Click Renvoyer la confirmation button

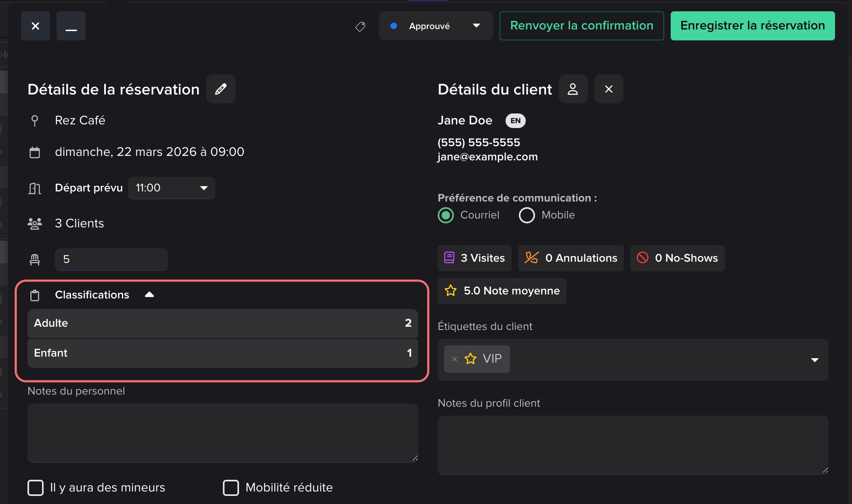(581, 26)
